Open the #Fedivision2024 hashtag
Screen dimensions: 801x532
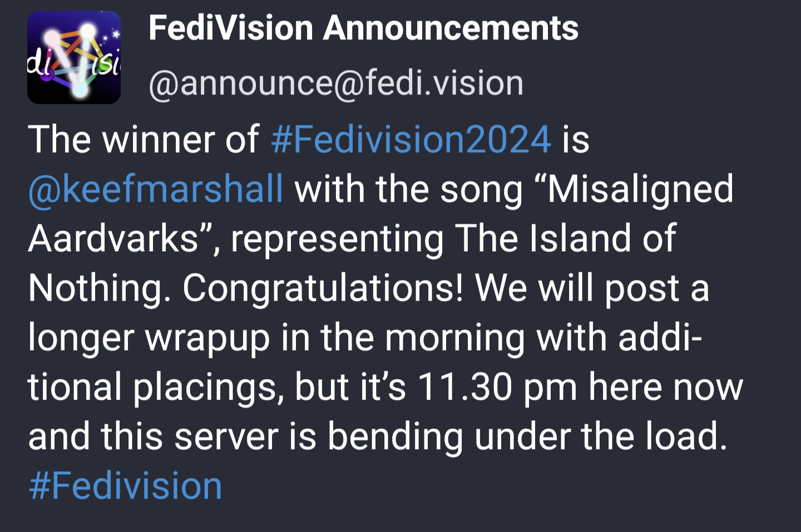coord(411,139)
